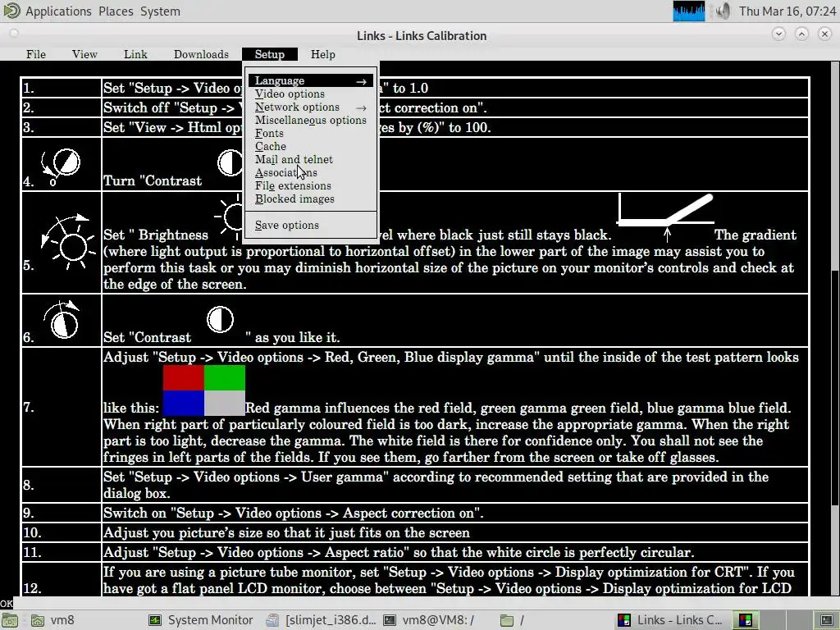This screenshot has width=840, height=630.
Task: Expand the Network options submenu
Action: 311,107
